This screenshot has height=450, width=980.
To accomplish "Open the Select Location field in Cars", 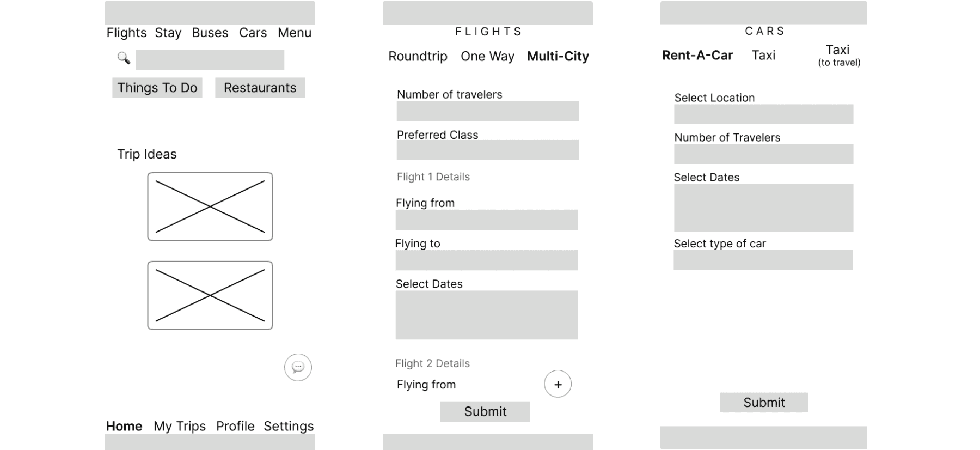I will click(x=763, y=114).
